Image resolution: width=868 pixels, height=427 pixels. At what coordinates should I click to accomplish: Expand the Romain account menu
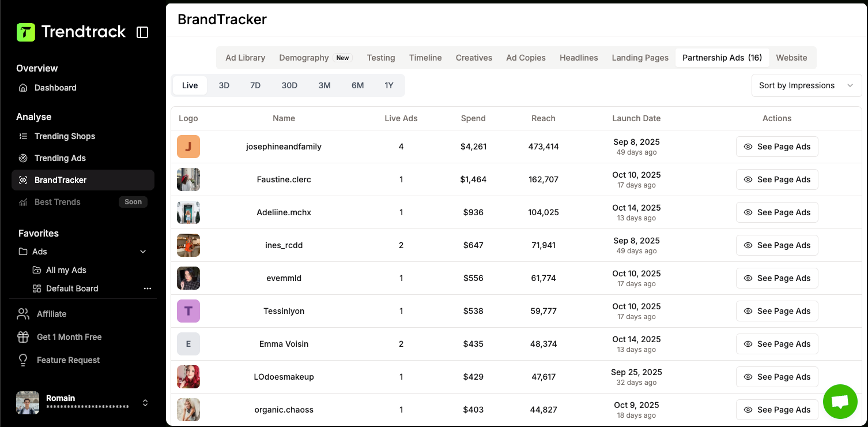pyautogui.click(x=145, y=403)
